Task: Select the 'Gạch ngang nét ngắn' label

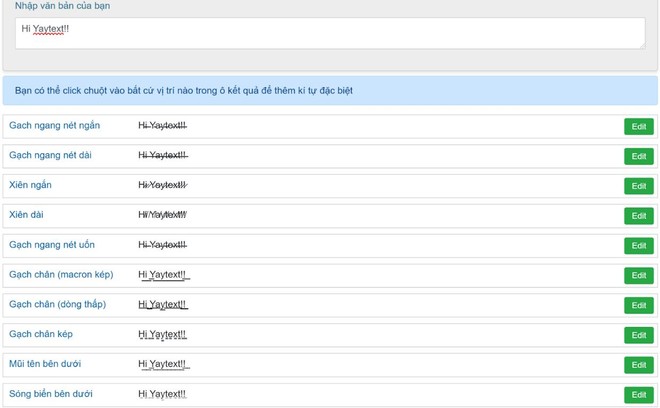Action: (x=55, y=125)
